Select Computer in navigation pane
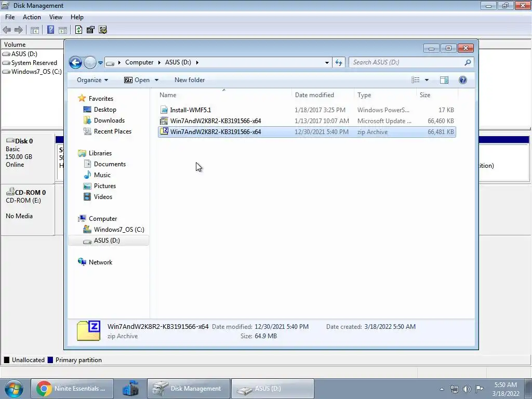532x399 pixels. click(x=103, y=219)
